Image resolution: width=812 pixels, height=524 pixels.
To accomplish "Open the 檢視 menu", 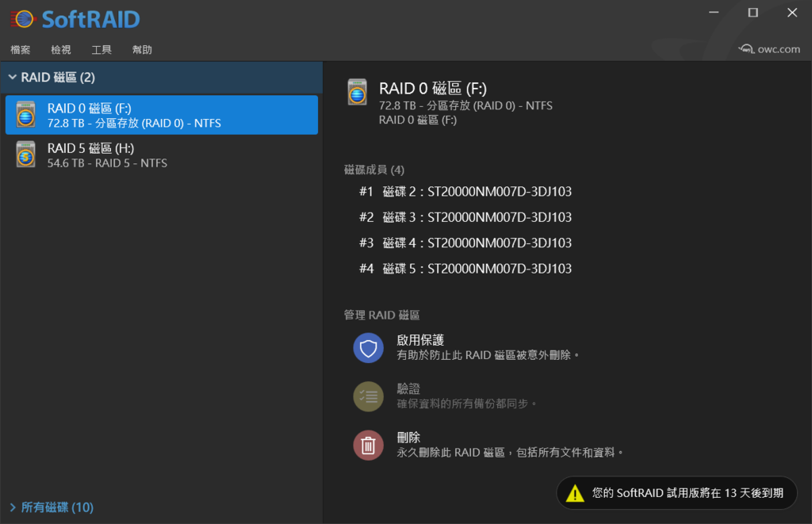I will [x=60, y=50].
